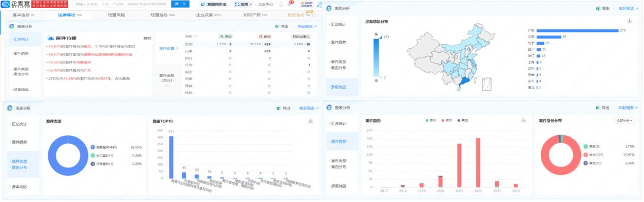Click the 图表分析 icon in map panel header
This screenshot has width=644, height=202.
329,9
